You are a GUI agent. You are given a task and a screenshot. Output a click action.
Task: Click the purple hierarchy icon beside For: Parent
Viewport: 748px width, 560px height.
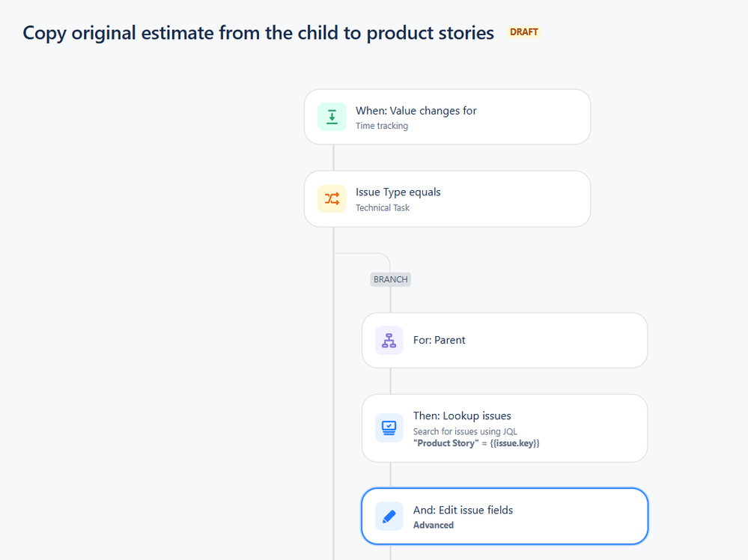(389, 340)
